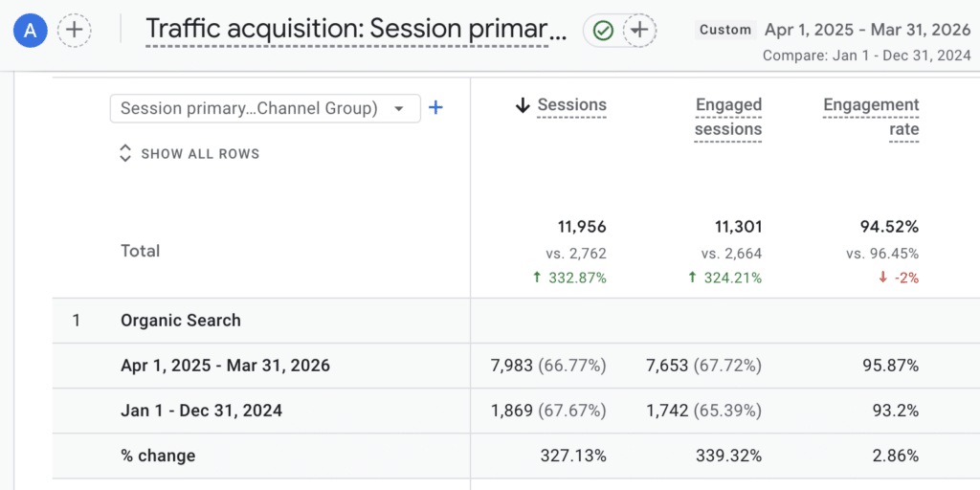Click % change value 327.13%
Image resolution: width=980 pixels, height=490 pixels.
[x=573, y=456]
